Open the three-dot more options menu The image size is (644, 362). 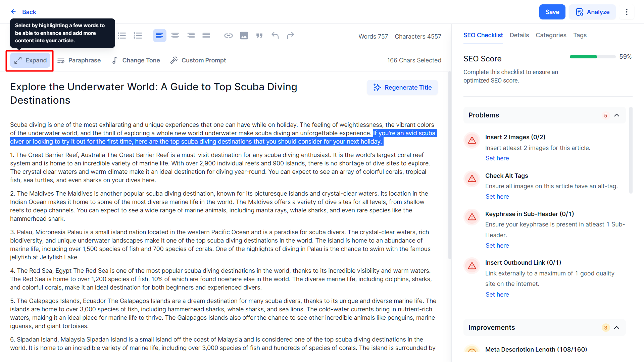(627, 12)
